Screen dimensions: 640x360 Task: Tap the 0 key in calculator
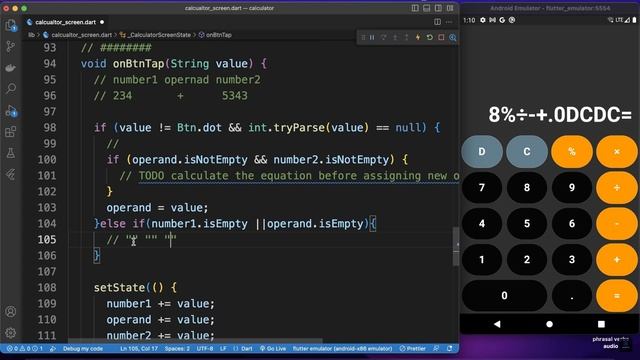pyautogui.click(x=504, y=296)
